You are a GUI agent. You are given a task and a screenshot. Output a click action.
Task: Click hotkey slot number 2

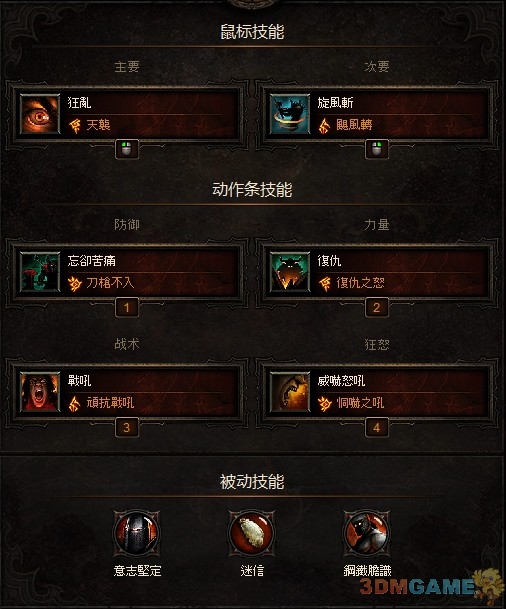click(377, 308)
